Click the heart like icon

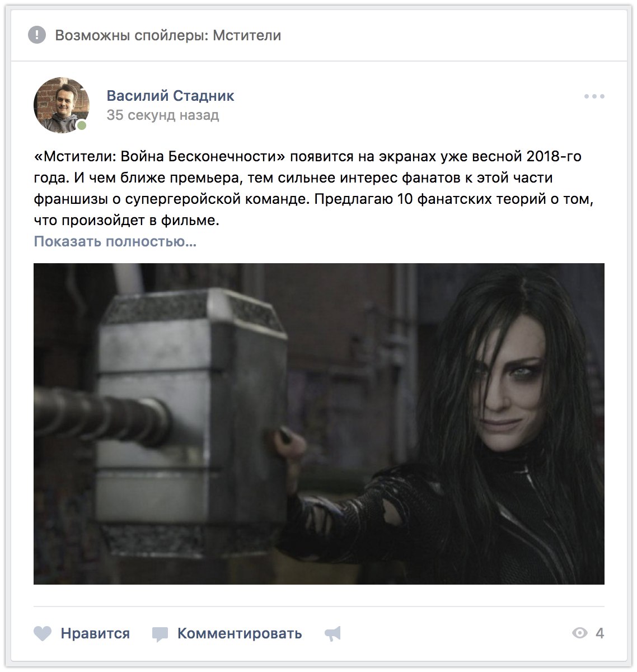click(43, 633)
